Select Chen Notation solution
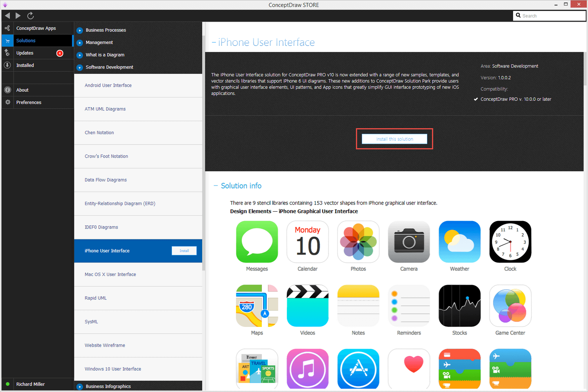This screenshot has width=588, height=392. point(138,132)
